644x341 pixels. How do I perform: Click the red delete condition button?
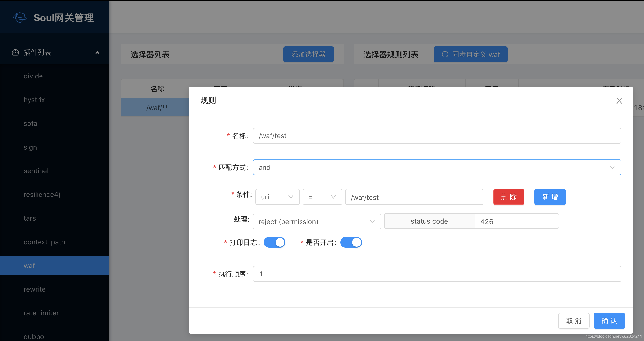coord(508,197)
